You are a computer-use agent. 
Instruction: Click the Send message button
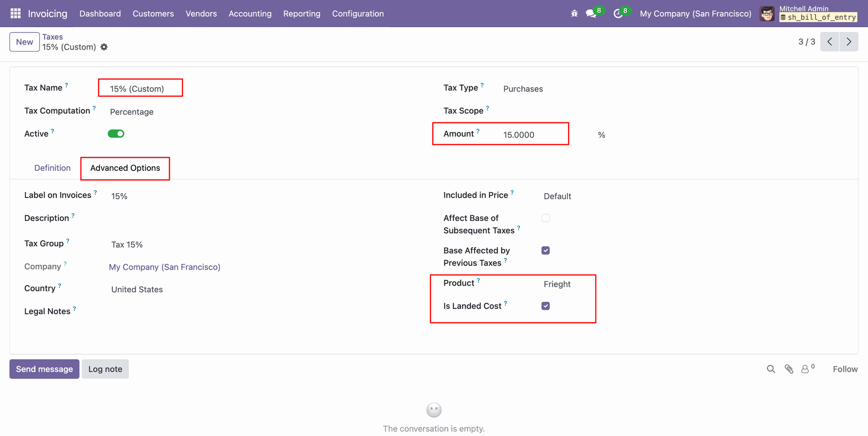44,369
